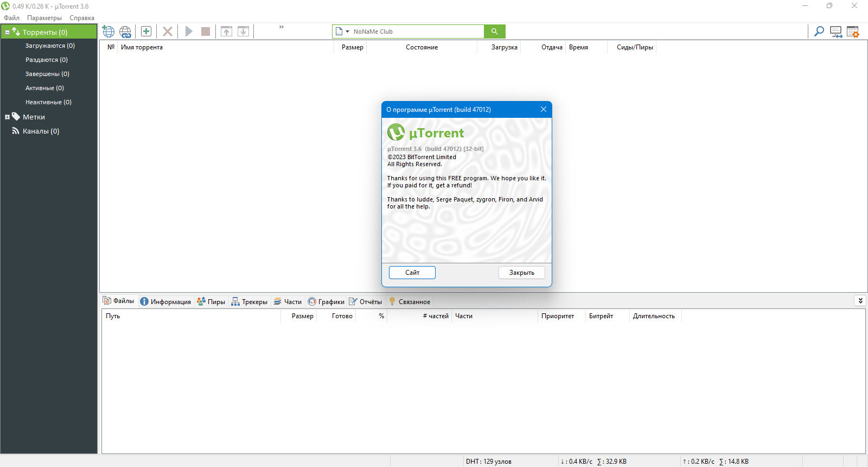Open the search provider dropdown arrow
The height and width of the screenshot is (467, 868).
click(348, 31)
